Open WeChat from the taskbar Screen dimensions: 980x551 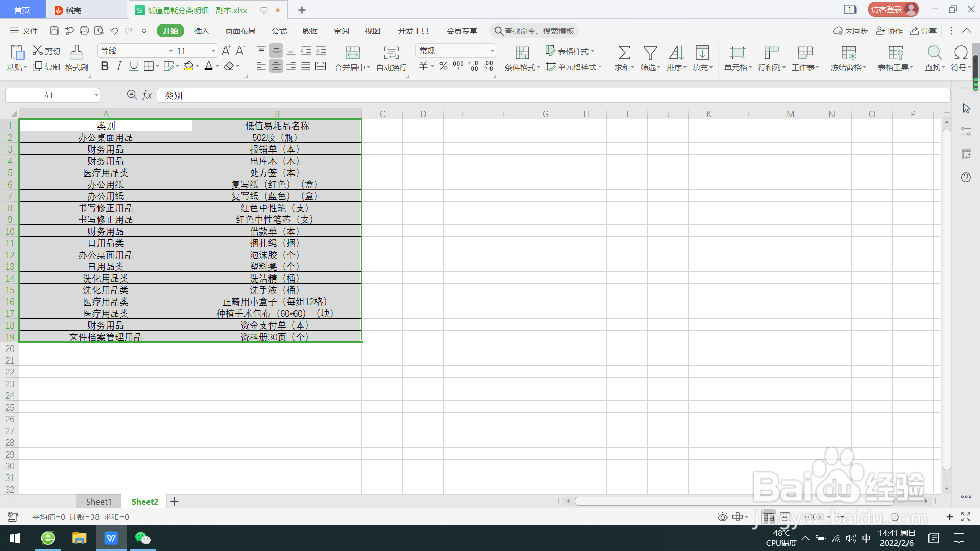142,538
